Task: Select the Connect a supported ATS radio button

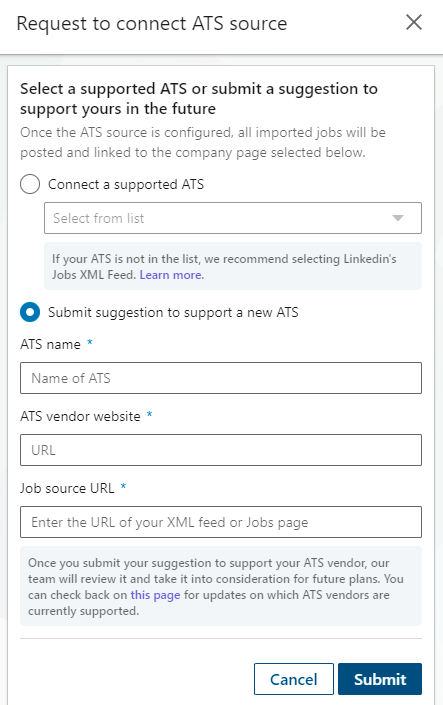Action: coord(30,184)
